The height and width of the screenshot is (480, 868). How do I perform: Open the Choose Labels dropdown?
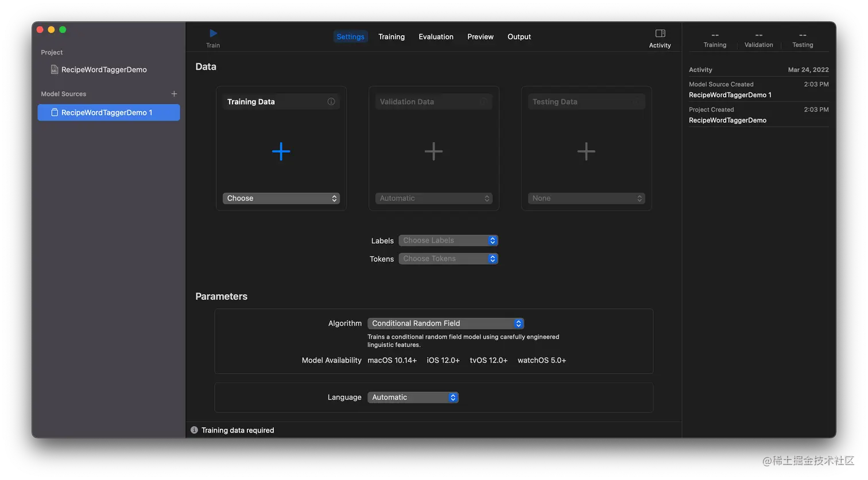[x=448, y=240]
